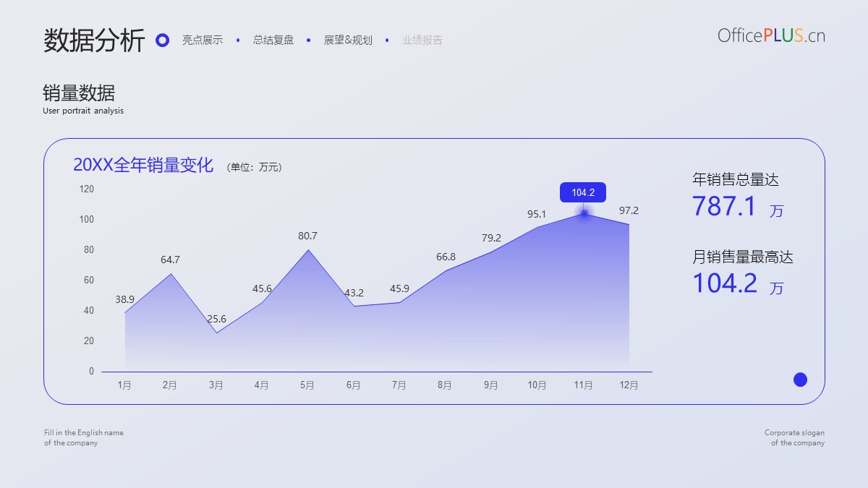Click the 60 y-axis value
The image size is (868, 488).
coord(89,281)
